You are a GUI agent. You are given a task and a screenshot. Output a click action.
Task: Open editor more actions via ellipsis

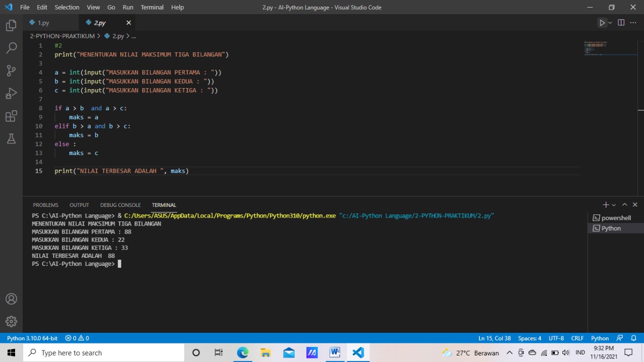click(x=633, y=22)
